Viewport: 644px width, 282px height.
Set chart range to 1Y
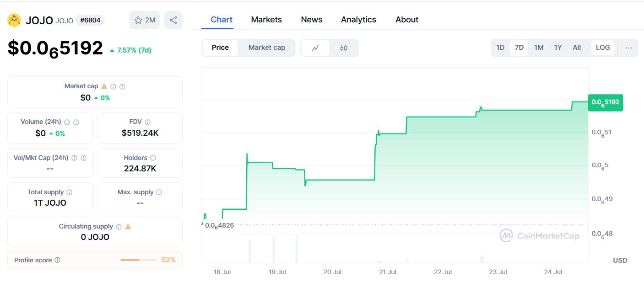point(558,48)
